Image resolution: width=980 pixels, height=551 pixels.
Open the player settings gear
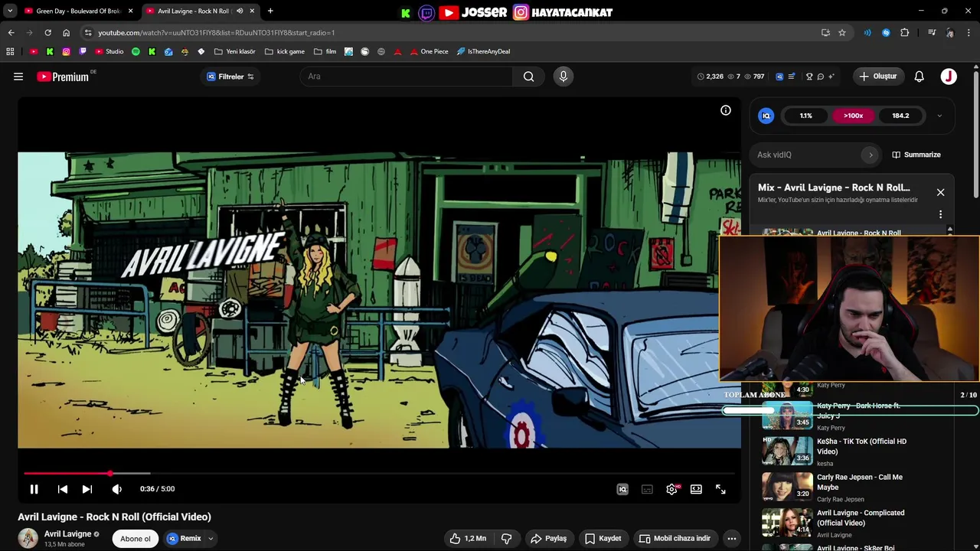(x=671, y=489)
